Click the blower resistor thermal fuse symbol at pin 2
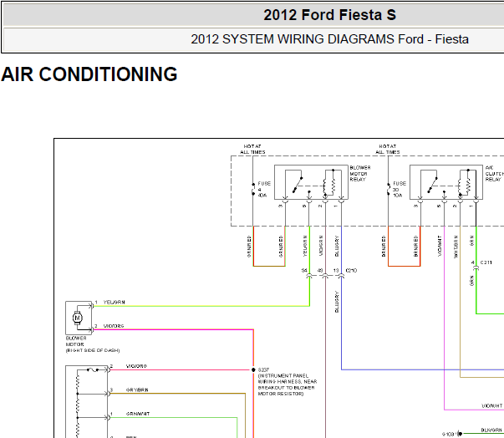 point(93,370)
